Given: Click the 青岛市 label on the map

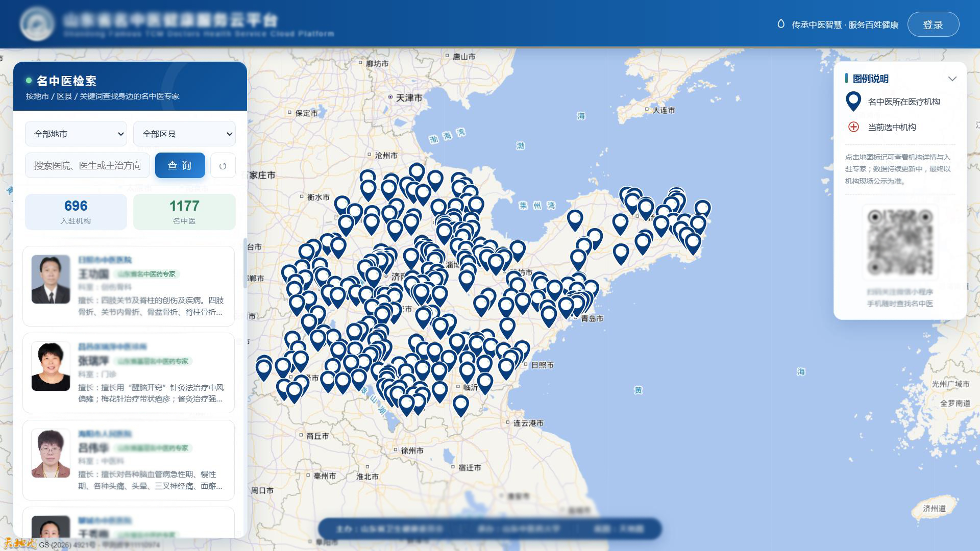Looking at the screenshot, I should pyautogui.click(x=592, y=318).
